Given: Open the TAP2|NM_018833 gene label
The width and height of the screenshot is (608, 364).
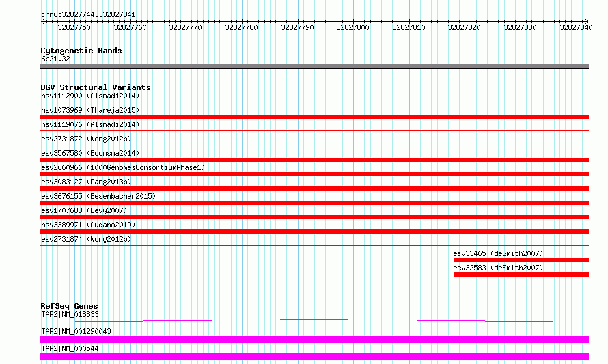Looking at the screenshot, I should click(70, 314).
